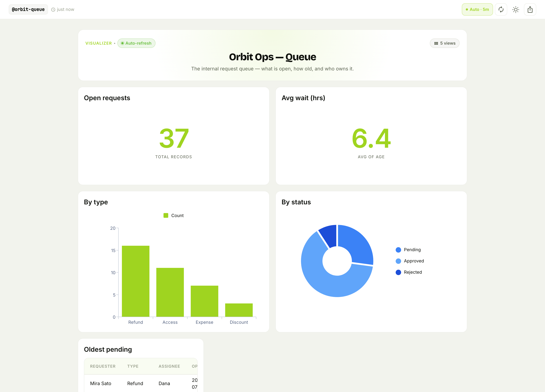Click the 'By status' card title
This screenshot has height=392, width=545.
pos(296,202)
